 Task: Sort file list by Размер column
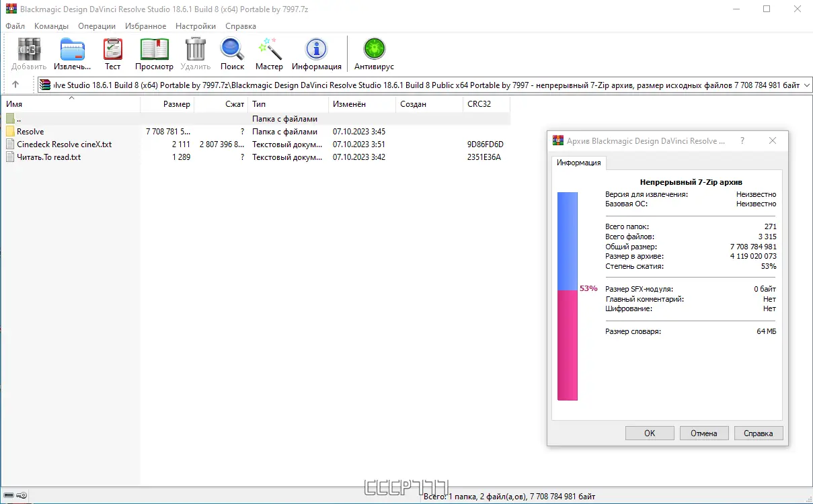pos(167,104)
